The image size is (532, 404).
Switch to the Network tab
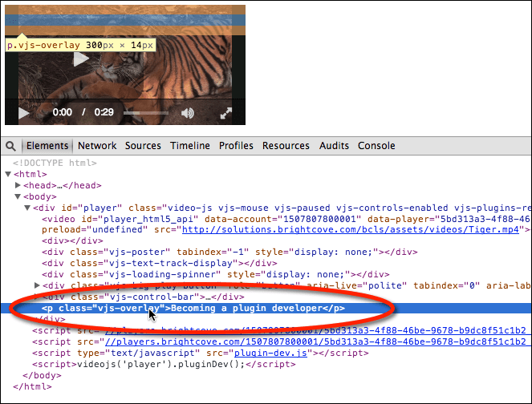pyautogui.click(x=97, y=146)
